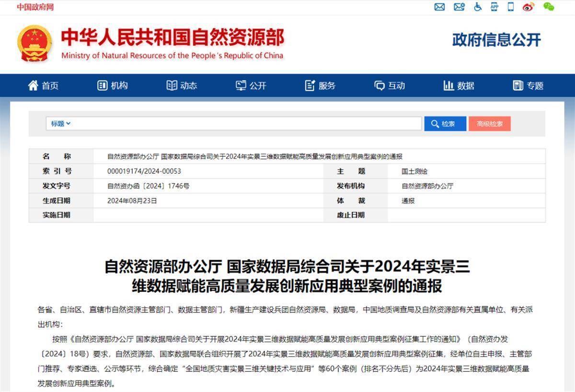The width and height of the screenshot is (575, 392).
Task: Open the 专题 navigation menu
Action: pyautogui.click(x=528, y=86)
